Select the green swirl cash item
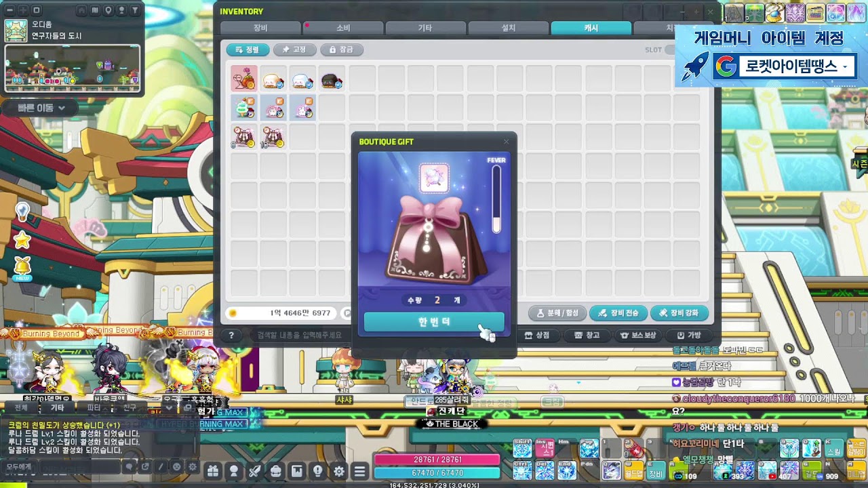Viewport: 868px width, 488px height. point(244,108)
